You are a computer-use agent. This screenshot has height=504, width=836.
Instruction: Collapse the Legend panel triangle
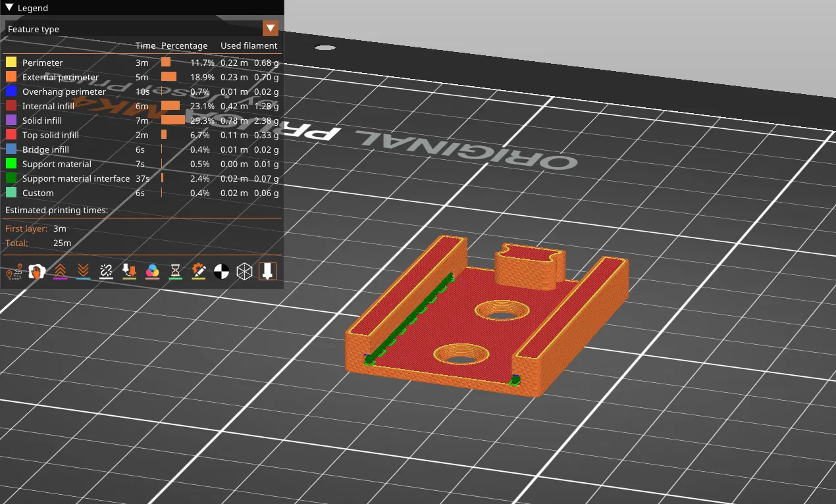(9, 8)
